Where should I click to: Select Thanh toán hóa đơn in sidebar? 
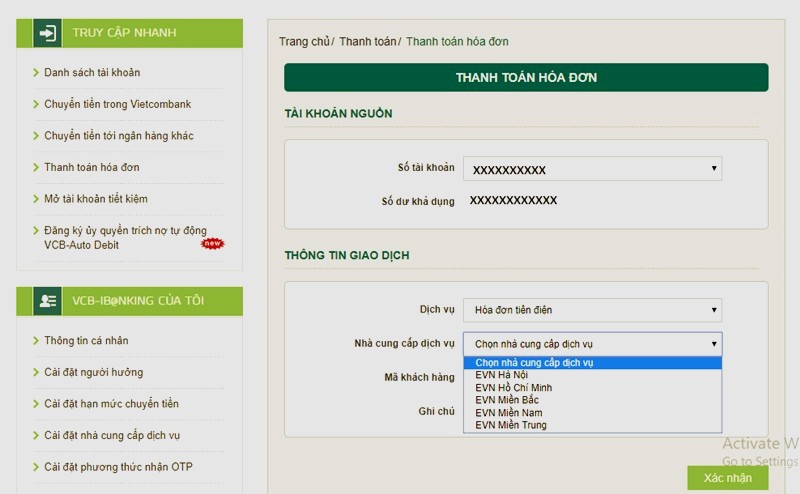click(91, 167)
